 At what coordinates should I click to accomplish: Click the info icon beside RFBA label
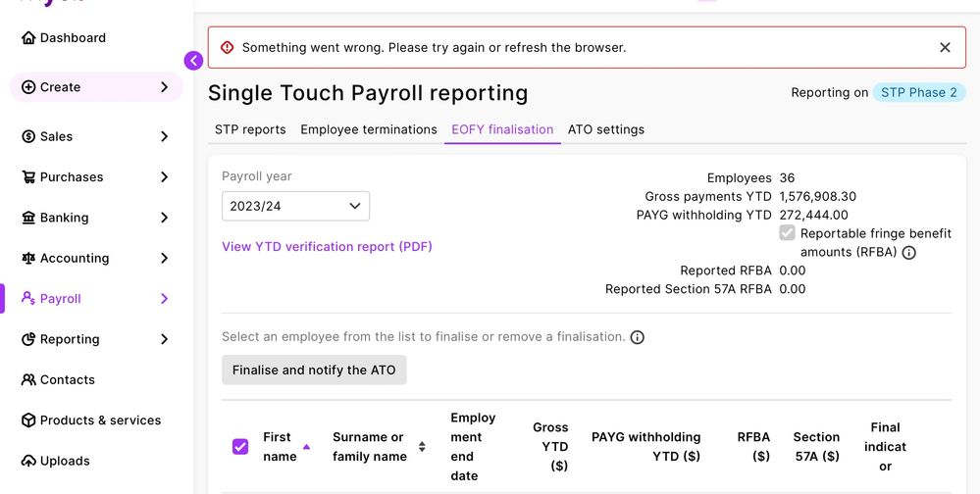pos(908,253)
